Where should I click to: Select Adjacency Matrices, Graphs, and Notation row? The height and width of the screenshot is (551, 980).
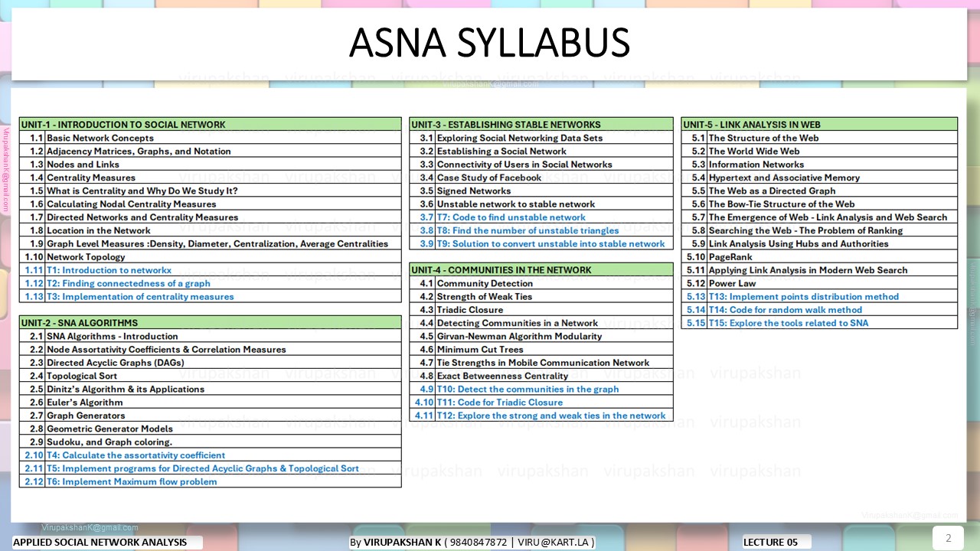click(211, 151)
